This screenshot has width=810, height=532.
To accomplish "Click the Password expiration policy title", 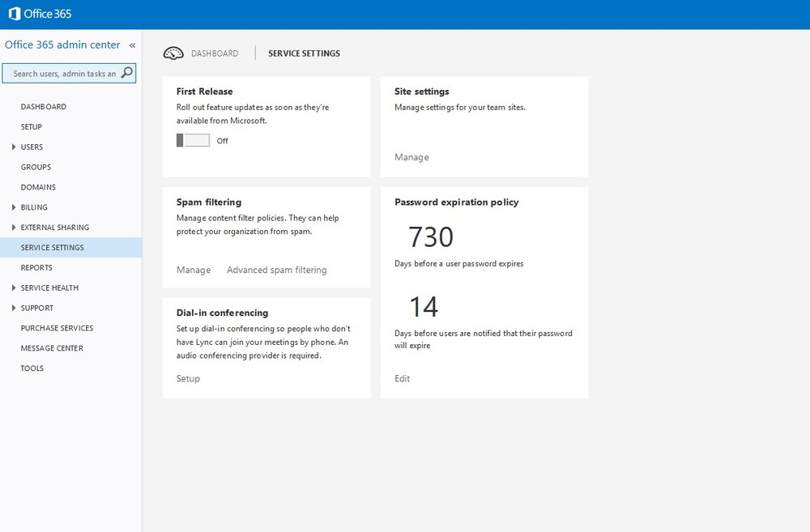I will coord(457,202).
